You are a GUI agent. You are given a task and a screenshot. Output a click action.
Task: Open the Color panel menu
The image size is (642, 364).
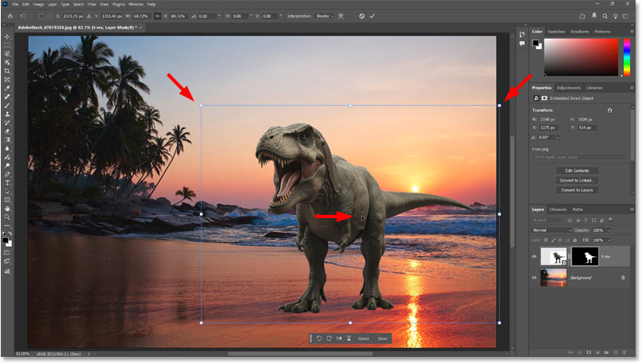(x=632, y=32)
